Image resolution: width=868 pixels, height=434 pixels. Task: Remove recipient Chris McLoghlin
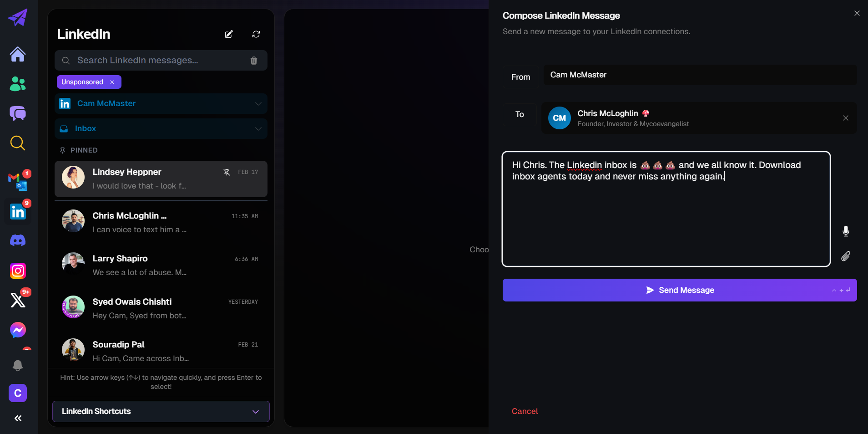[x=846, y=118]
